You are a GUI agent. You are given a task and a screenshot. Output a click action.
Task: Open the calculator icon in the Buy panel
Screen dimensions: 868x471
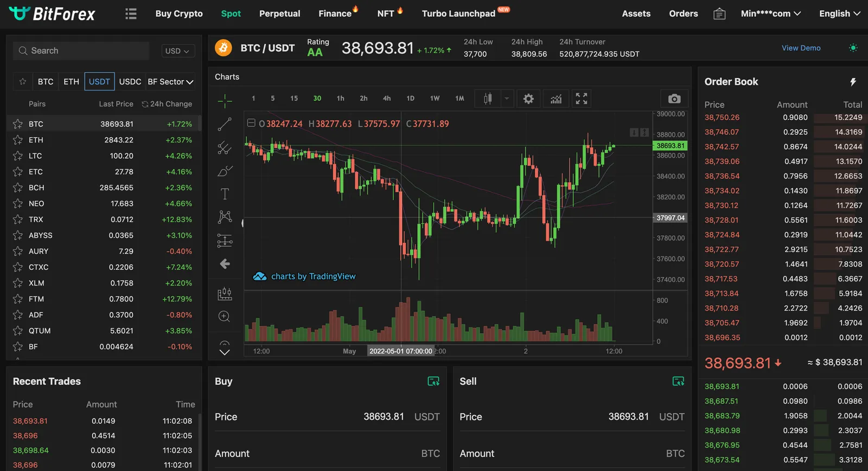pyautogui.click(x=433, y=381)
